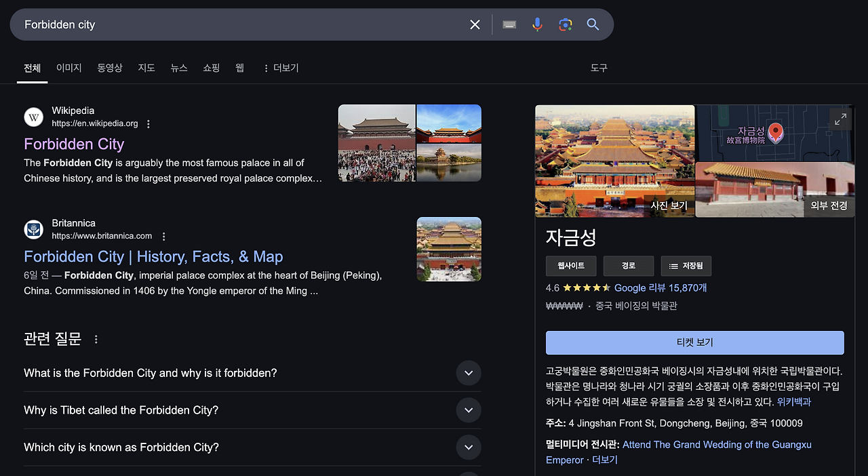Open Google Lens camera search
The height and width of the screenshot is (476, 868).
click(565, 24)
